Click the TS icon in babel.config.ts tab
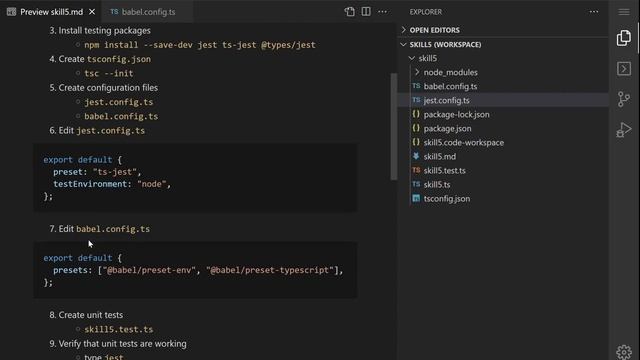The height and width of the screenshot is (360, 640). [114, 12]
